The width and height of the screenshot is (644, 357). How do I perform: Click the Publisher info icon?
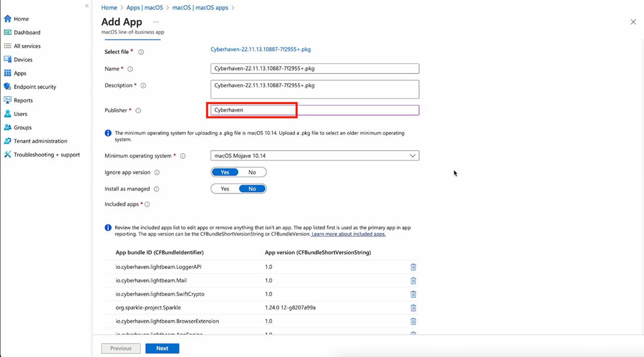(138, 110)
